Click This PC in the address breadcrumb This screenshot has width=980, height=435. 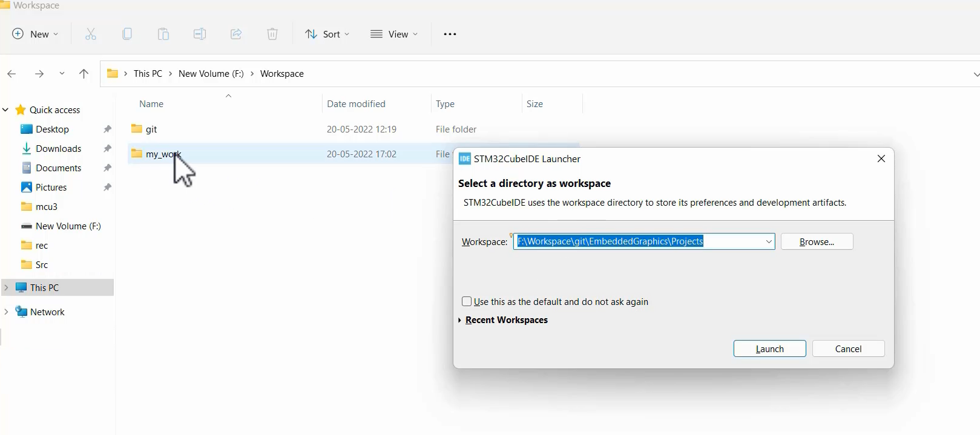(x=148, y=74)
